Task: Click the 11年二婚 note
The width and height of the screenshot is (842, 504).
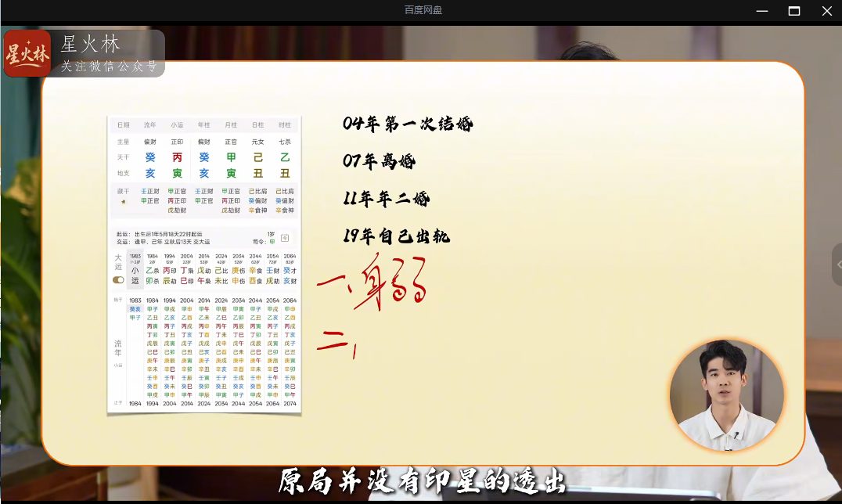Action: (x=386, y=199)
